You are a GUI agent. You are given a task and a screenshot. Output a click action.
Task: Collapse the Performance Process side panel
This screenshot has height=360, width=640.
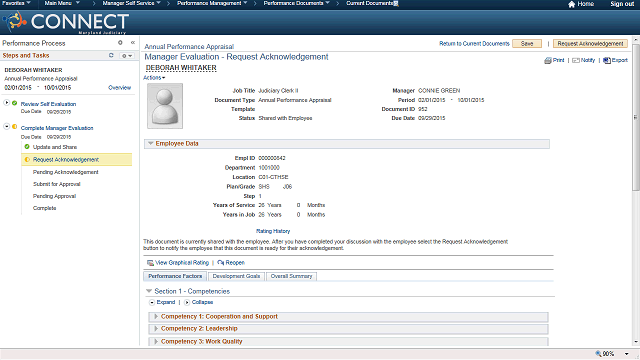point(133,42)
